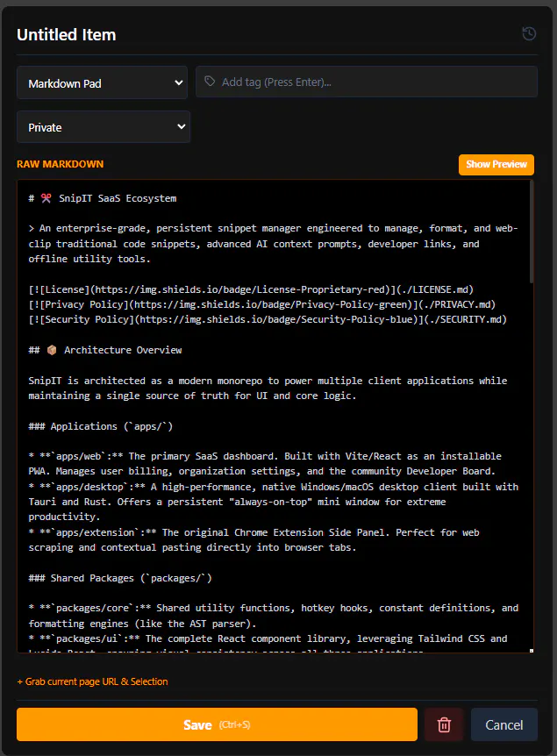
Task: Click the Privacy Policy badge line
Action: tap(262, 304)
